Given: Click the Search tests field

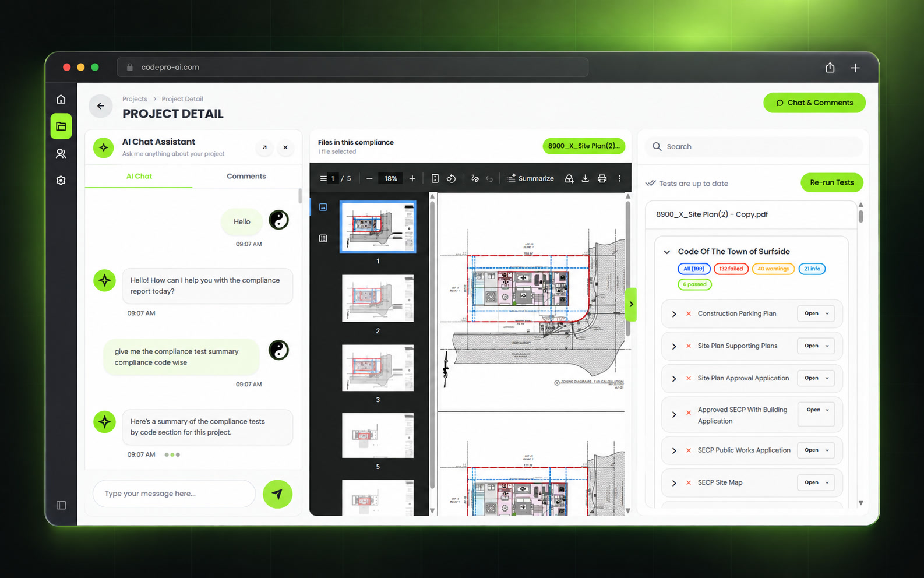Looking at the screenshot, I should coord(754,147).
